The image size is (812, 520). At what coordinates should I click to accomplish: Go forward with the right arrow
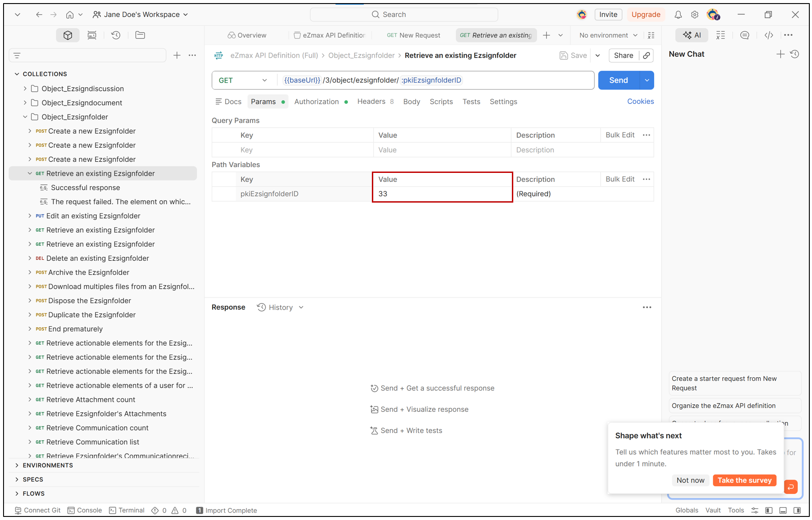pos(54,15)
